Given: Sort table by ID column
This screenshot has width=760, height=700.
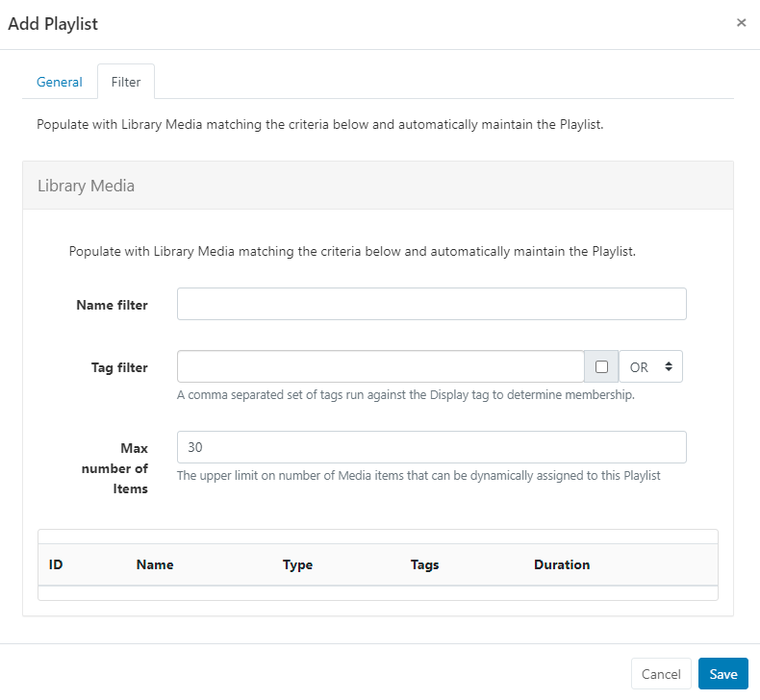Looking at the screenshot, I should 56,564.
